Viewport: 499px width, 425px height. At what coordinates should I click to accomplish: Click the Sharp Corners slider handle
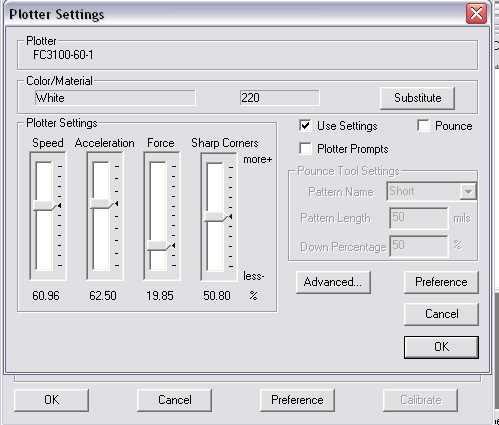[x=216, y=217]
